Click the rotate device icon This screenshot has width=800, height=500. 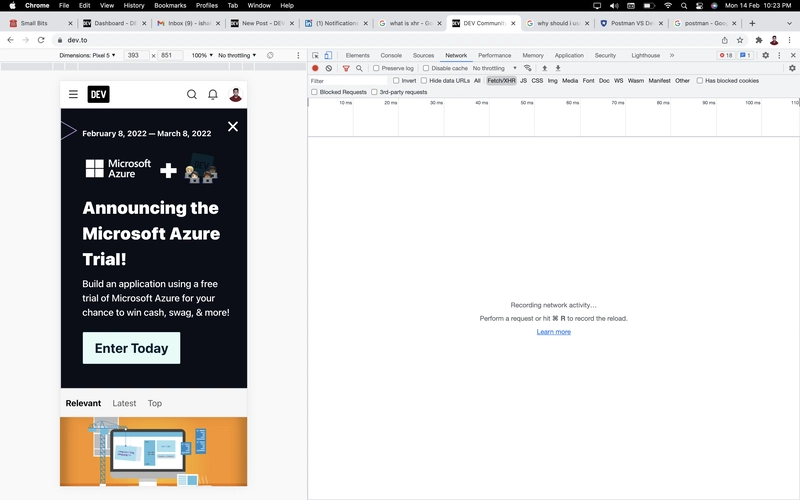point(270,55)
